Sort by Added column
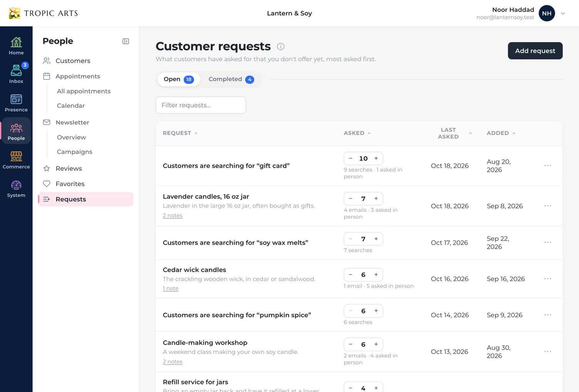This screenshot has width=579, height=392. click(501, 133)
